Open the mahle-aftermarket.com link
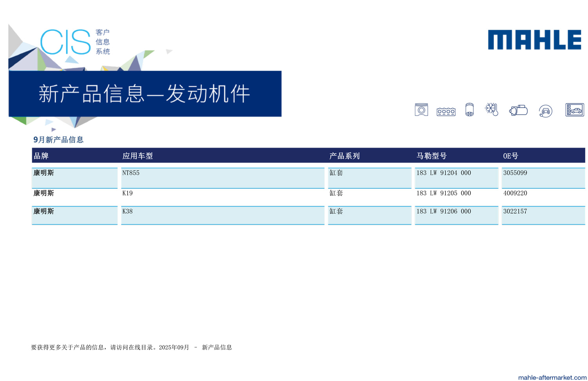Viewport: 588px width, 381px height. tap(552, 377)
